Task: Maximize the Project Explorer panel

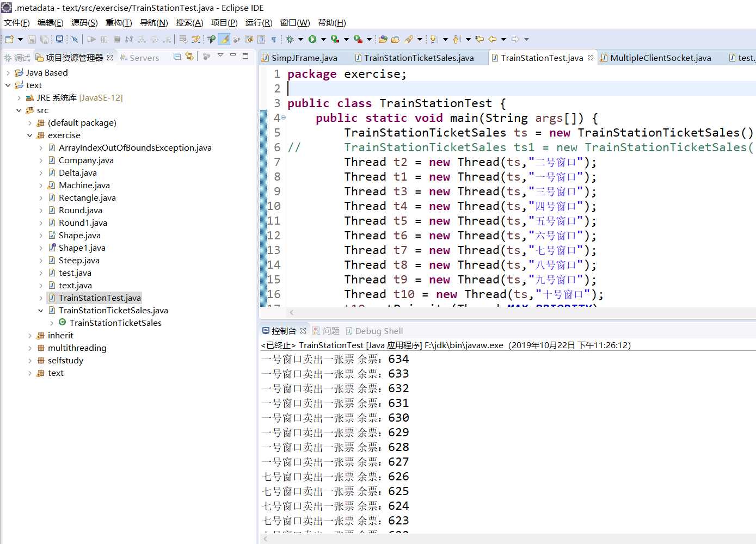Action: 245,55
